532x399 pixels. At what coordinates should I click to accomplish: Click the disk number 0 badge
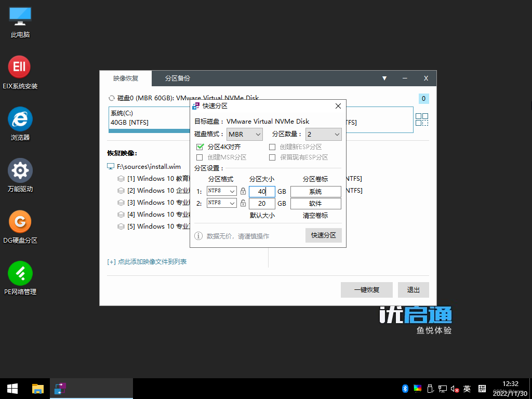424,98
